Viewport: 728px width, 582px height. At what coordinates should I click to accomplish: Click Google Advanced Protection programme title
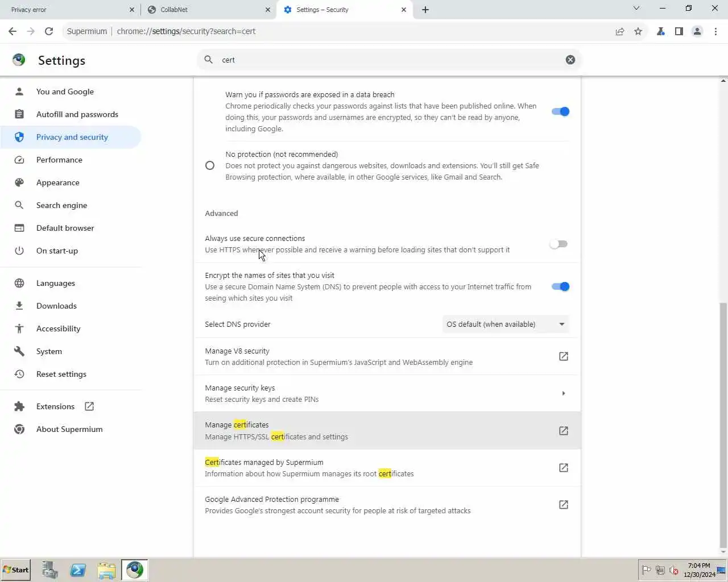coord(272,499)
